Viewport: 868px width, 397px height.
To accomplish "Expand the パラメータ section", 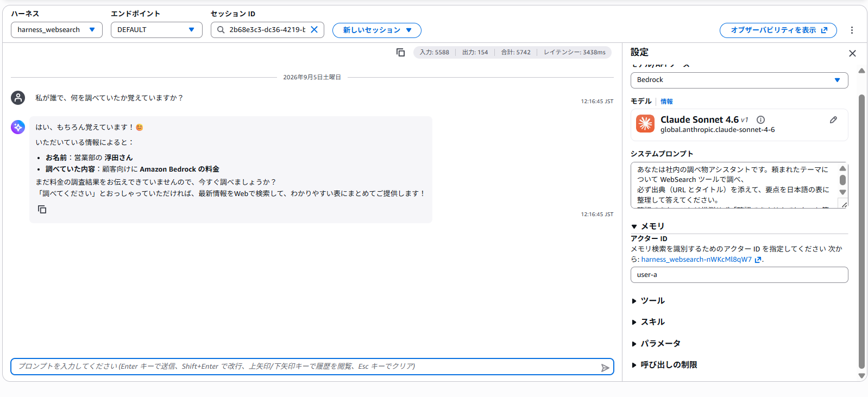I will (x=656, y=343).
